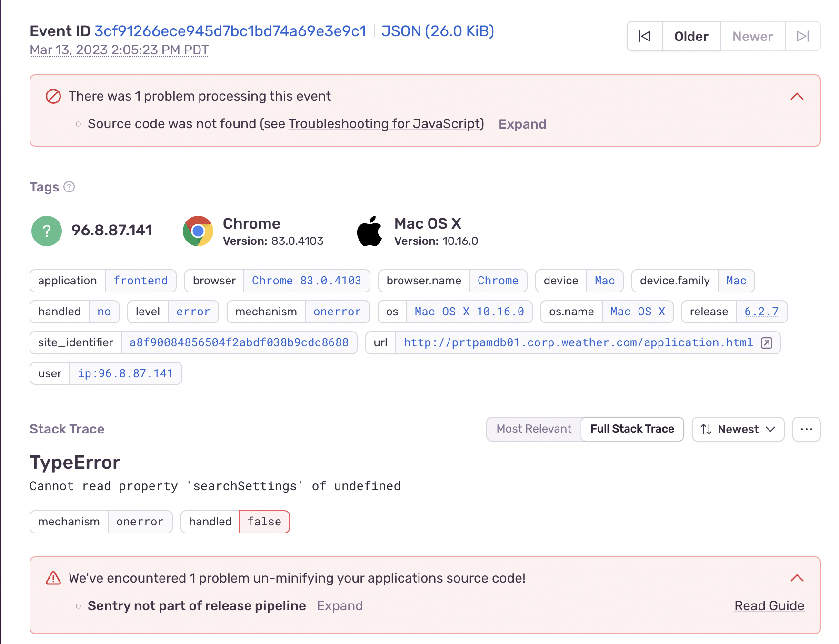Open the Stack Trace more-options ellipsis
Viewport: 839px width, 644px height.
tap(806, 429)
